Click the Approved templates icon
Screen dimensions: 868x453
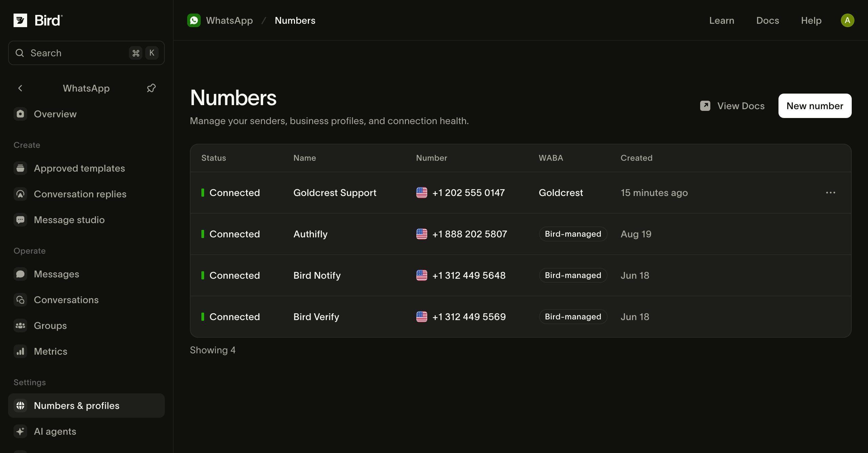[x=20, y=168]
